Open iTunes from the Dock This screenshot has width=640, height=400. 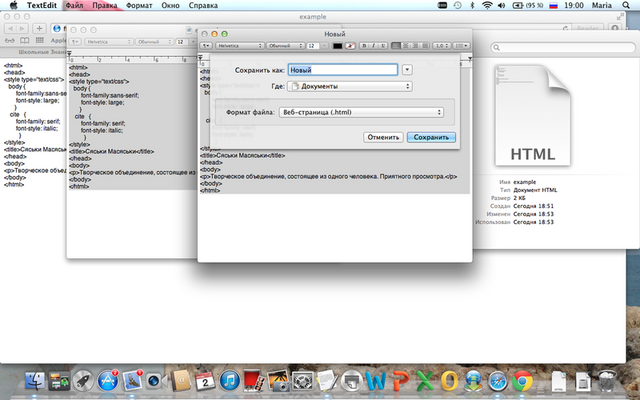(x=229, y=382)
